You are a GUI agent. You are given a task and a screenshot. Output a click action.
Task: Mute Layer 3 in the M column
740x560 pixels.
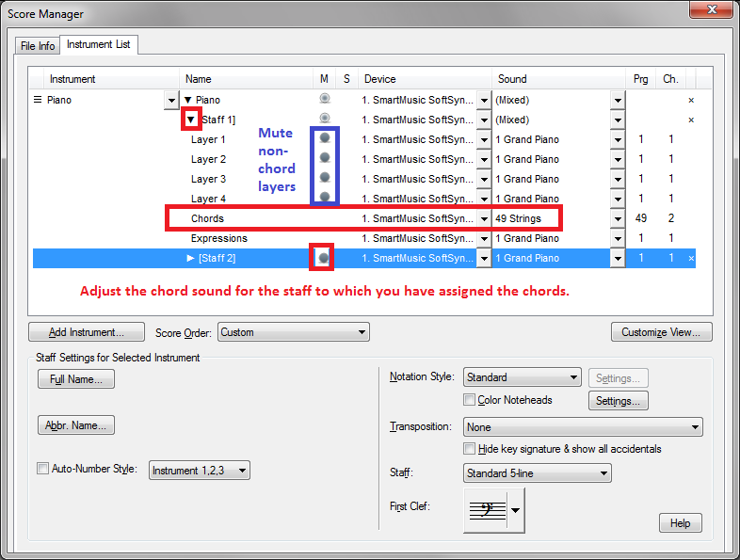[x=325, y=179]
